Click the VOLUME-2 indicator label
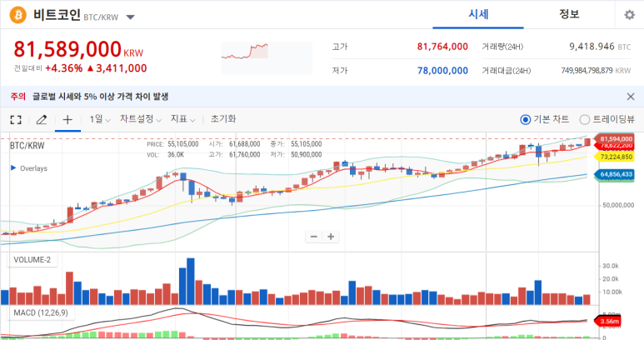The image size is (644, 340). click(x=32, y=259)
